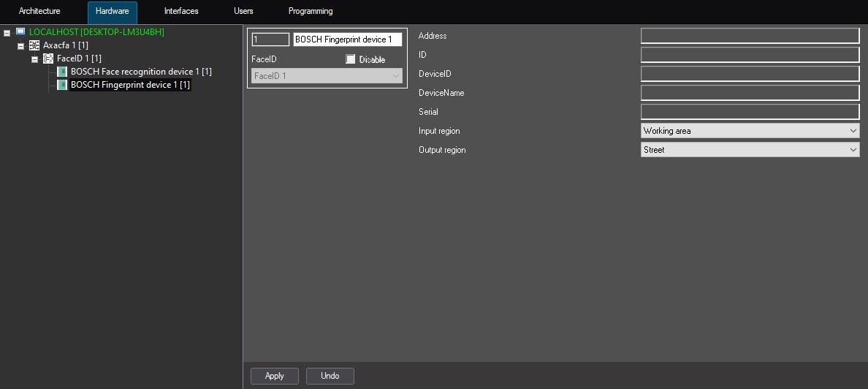The width and height of the screenshot is (868, 389).
Task: Open the FaceID 1 parent dropdown
Action: click(x=327, y=76)
